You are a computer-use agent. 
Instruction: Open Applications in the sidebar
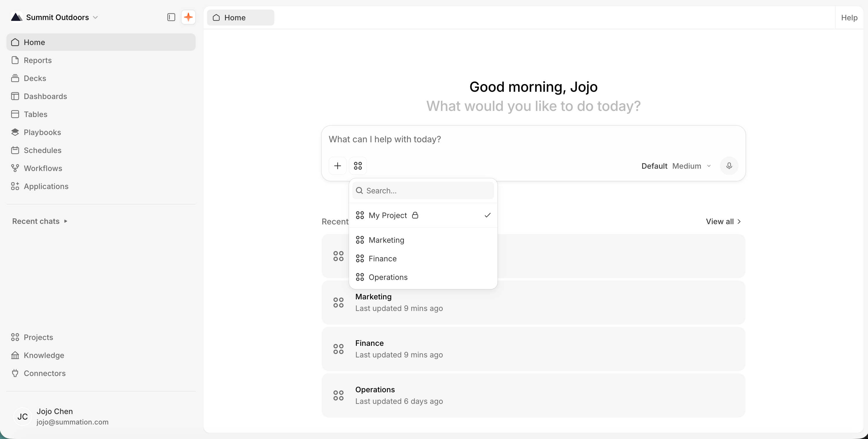(101, 186)
